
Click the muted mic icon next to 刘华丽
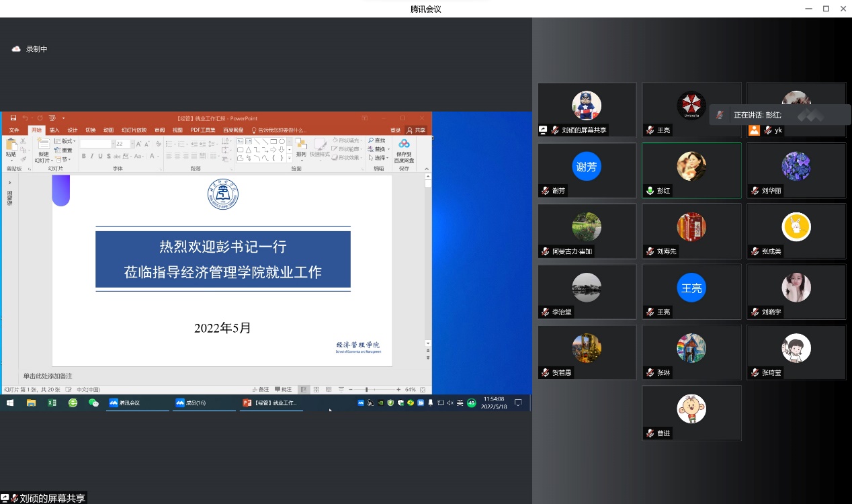(755, 191)
